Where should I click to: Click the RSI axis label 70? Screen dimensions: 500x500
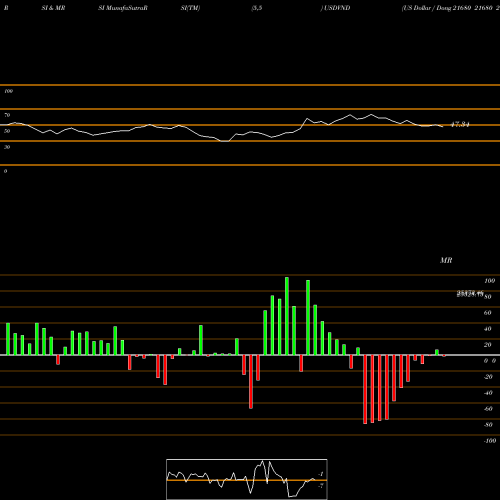pos(7,115)
